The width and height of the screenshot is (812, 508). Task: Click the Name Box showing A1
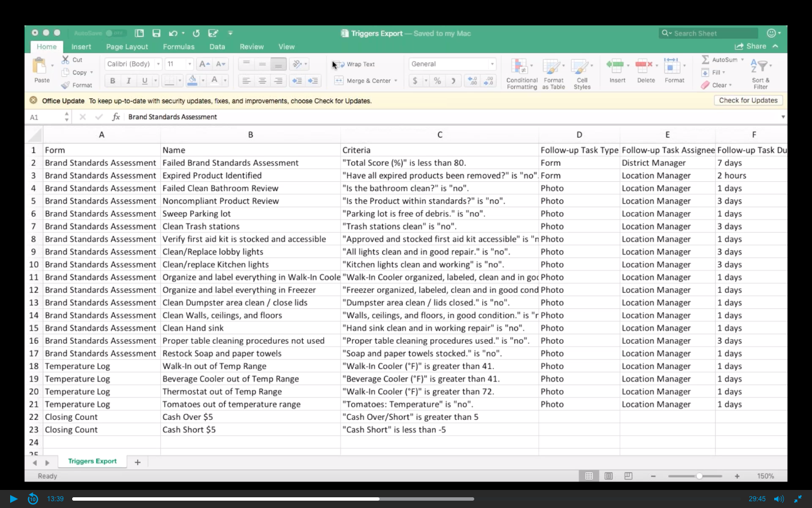point(45,117)
